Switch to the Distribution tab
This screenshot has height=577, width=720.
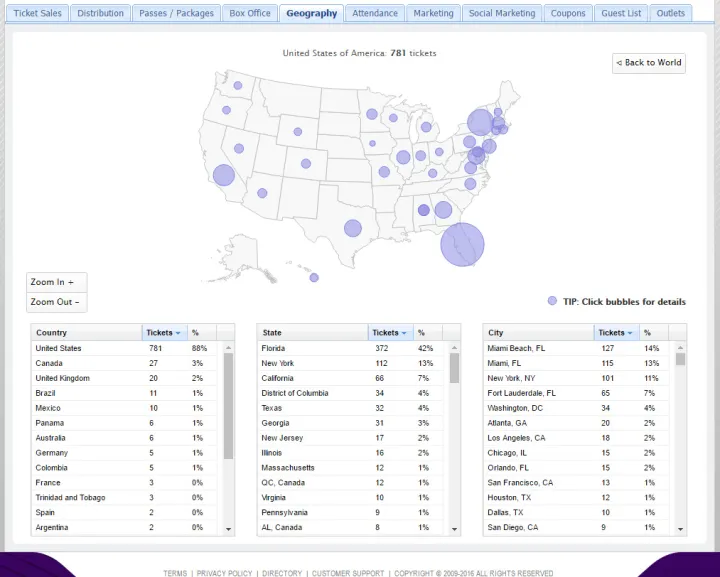click(100, 13)
